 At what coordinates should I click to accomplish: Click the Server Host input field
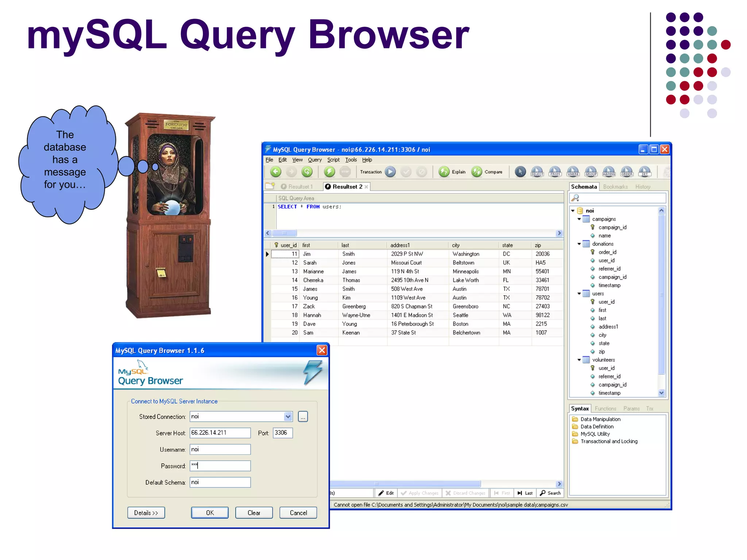(x=220, y=433)
